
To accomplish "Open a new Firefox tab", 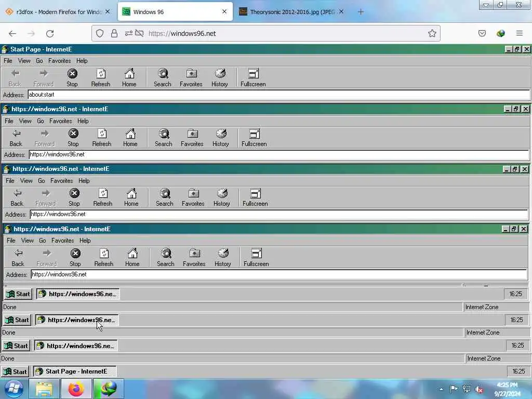I will pos(361,12).
